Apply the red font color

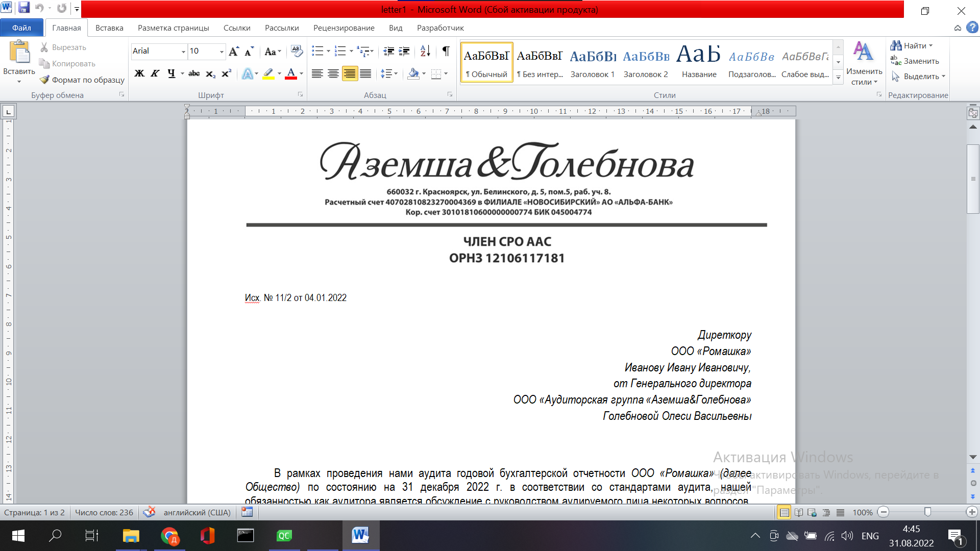click(291, 74)
